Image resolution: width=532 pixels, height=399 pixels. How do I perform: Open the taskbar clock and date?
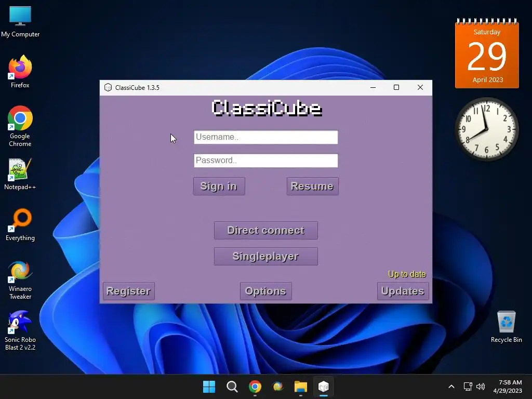coord(508,387)
